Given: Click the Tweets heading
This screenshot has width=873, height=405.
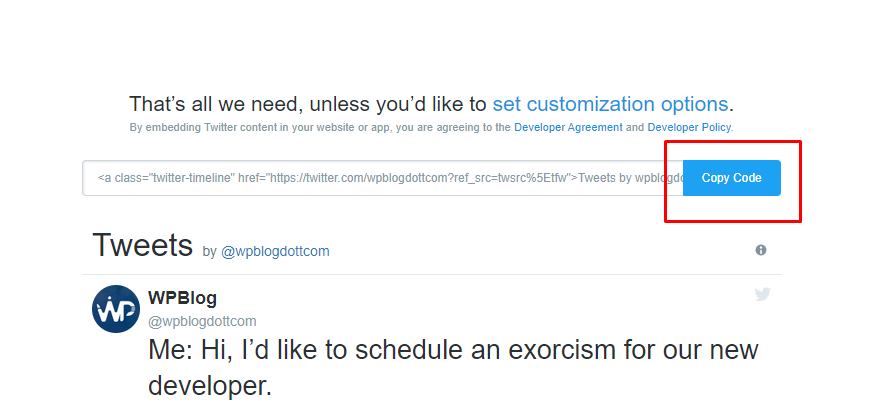Looking at the screenshot, I should tap(143, 245).
